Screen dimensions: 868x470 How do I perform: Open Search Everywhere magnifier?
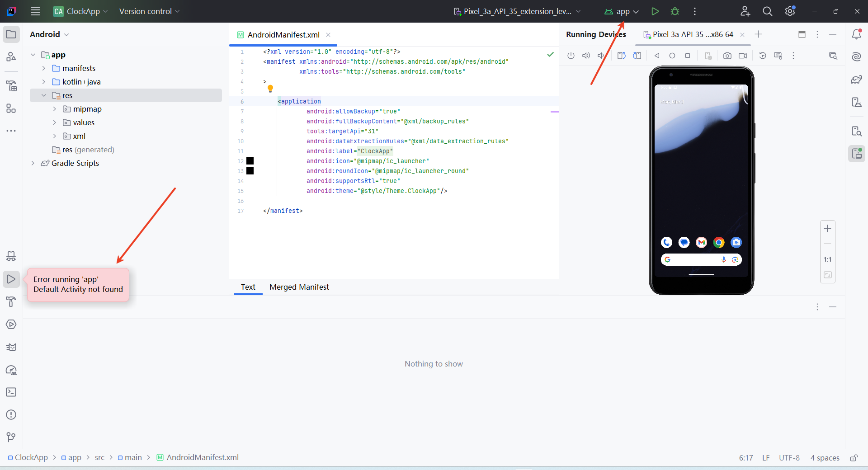(767, 11)
